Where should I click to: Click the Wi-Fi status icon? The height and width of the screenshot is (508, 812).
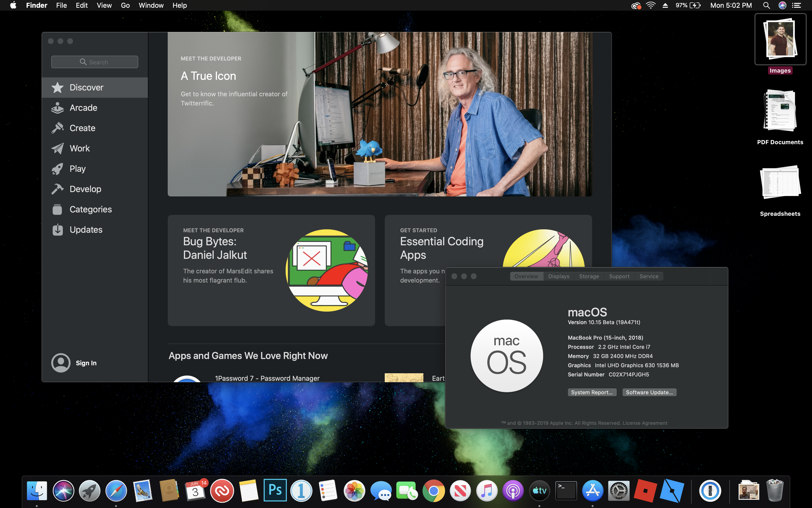[651, 5]
